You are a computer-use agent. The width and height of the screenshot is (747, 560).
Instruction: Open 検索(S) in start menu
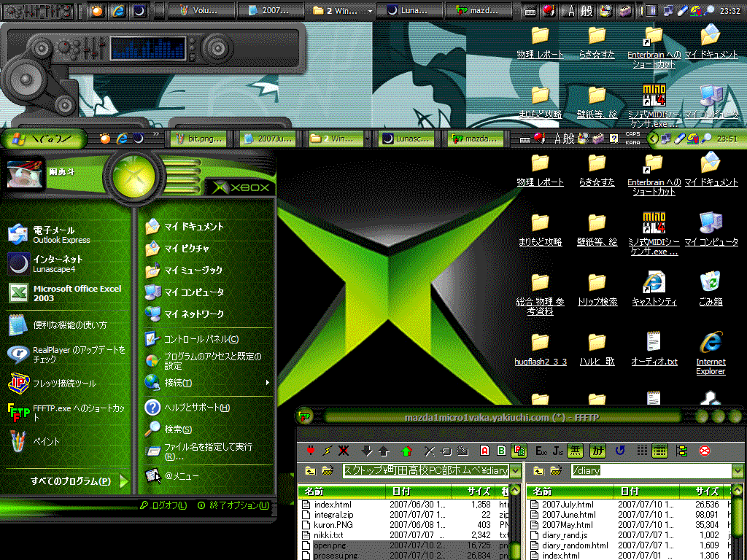click(208, 429)
